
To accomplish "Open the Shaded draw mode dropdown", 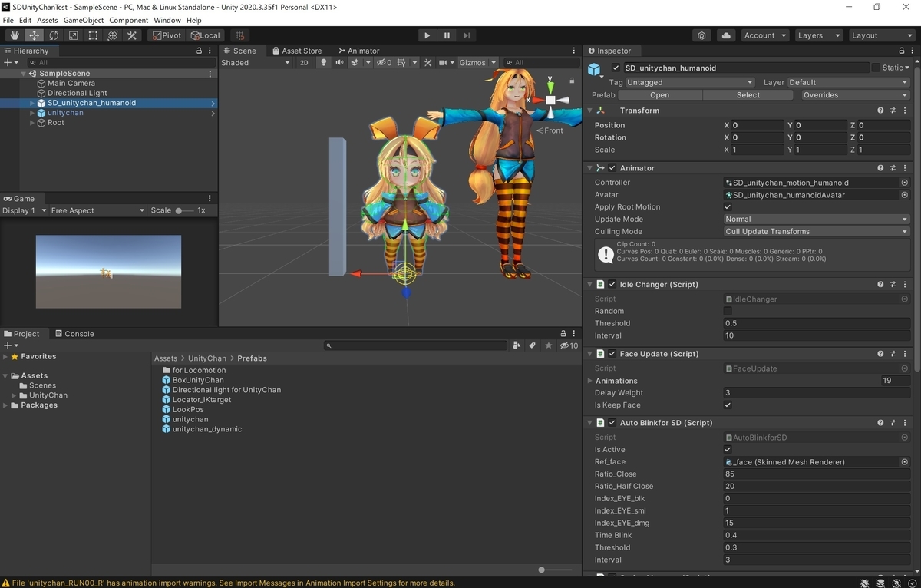I will click(256, 63).
